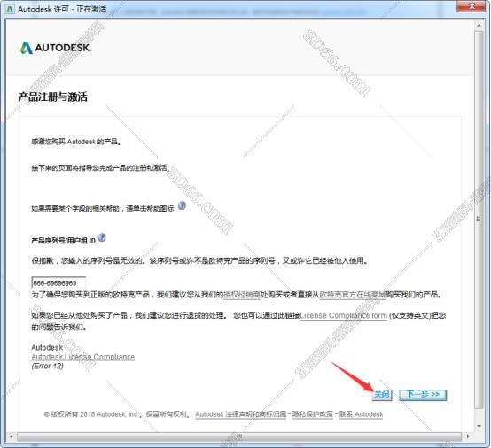
Task: Click the horizontal scrollbar right arrow
Action: tap(469, 436)
